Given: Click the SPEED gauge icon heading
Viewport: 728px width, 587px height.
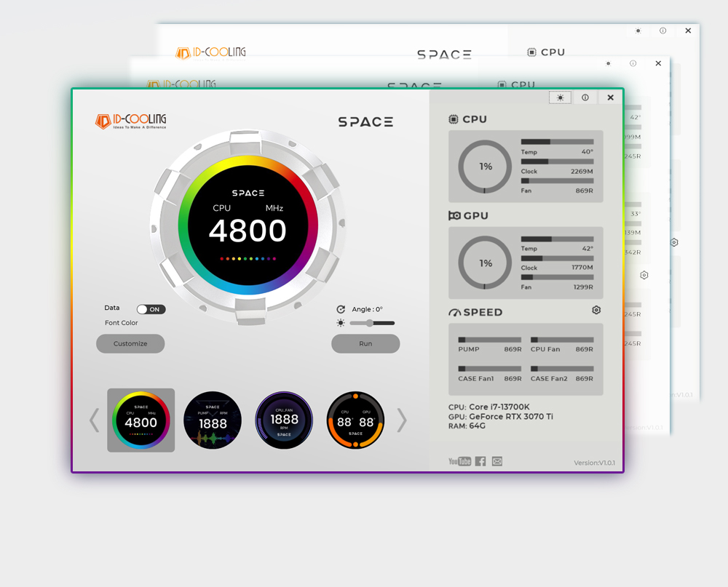Looking at the screenshot, I should coord(454,313).
